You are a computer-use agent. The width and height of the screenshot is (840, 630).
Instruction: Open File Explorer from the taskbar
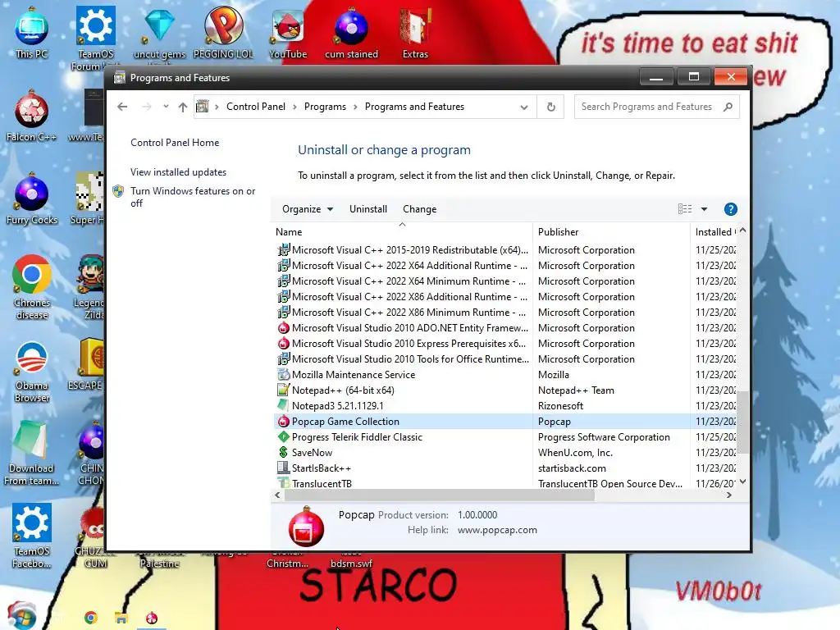pyautogui.click(x=121, y=618)
